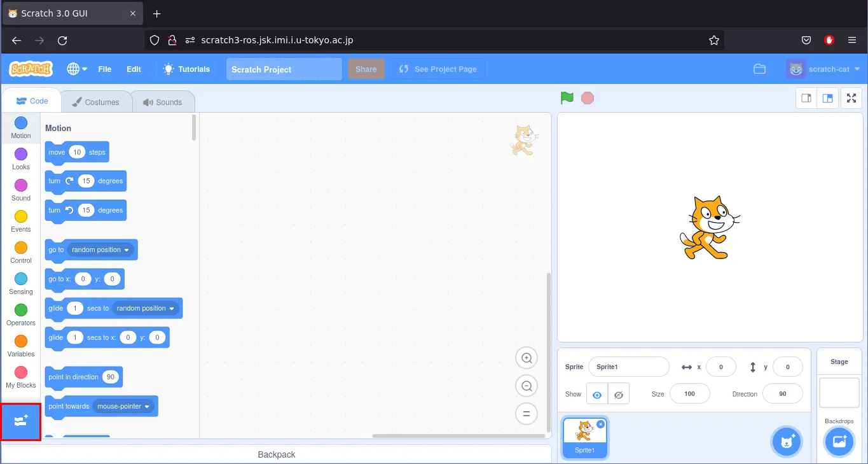Zoom in on the code workspace
The width and height of the screenshot is (868, 464).
527,358
